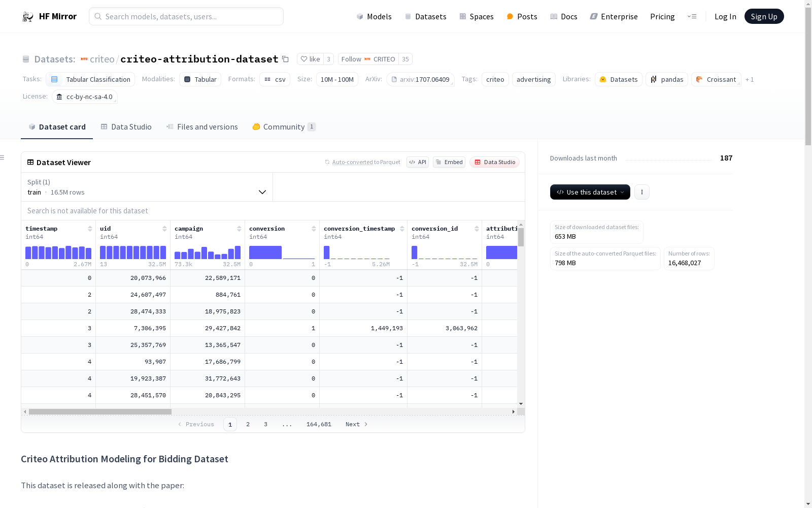
Task: Like the dataset
Action: point(310,59)
